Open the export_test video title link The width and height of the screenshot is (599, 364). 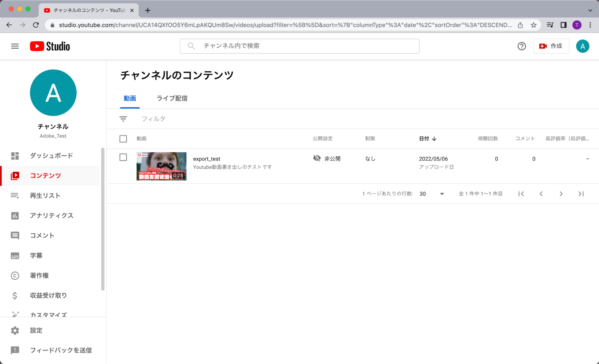pyautogui.click(x=206, y=159)
